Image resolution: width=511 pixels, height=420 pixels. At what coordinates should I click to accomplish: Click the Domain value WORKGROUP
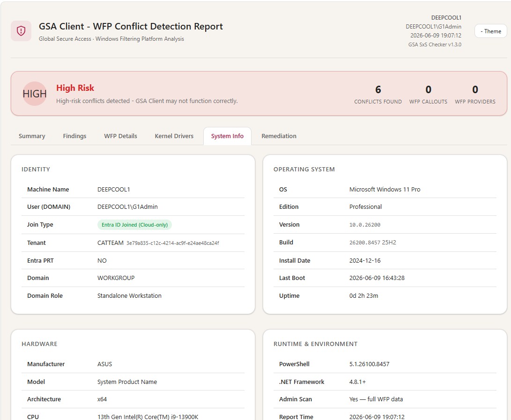point(116,278)
